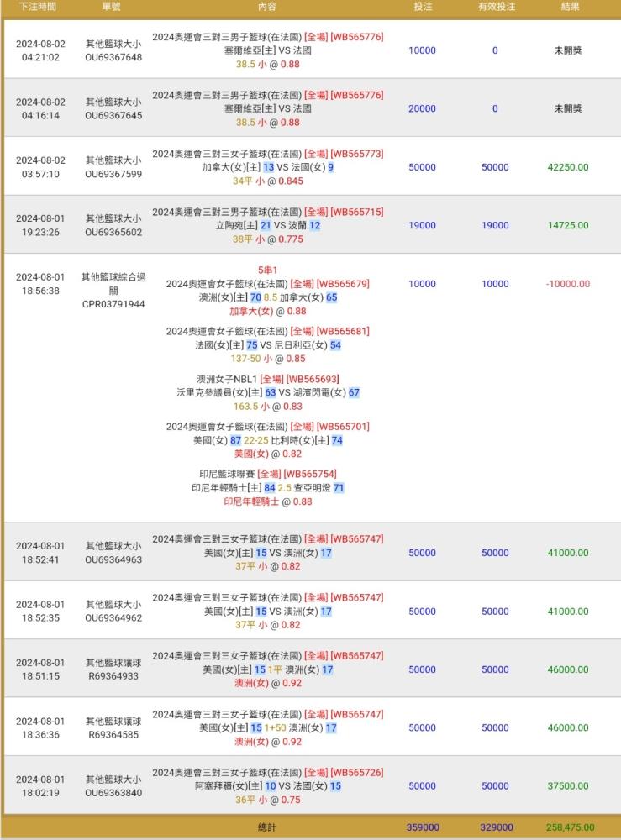Click the 5串1 parlay label
The image size is (621, 840).
click(x=267, y=270)
